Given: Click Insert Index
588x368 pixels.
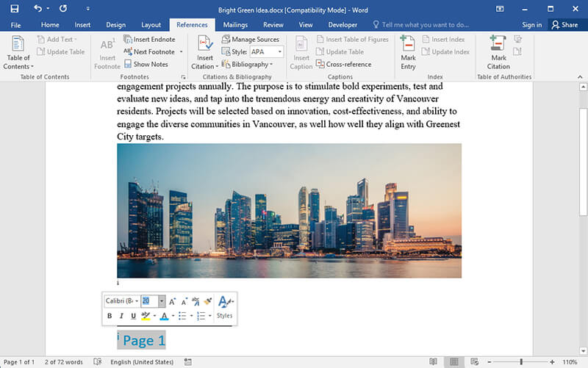Looking at the screenshot, I should (443, 39).
